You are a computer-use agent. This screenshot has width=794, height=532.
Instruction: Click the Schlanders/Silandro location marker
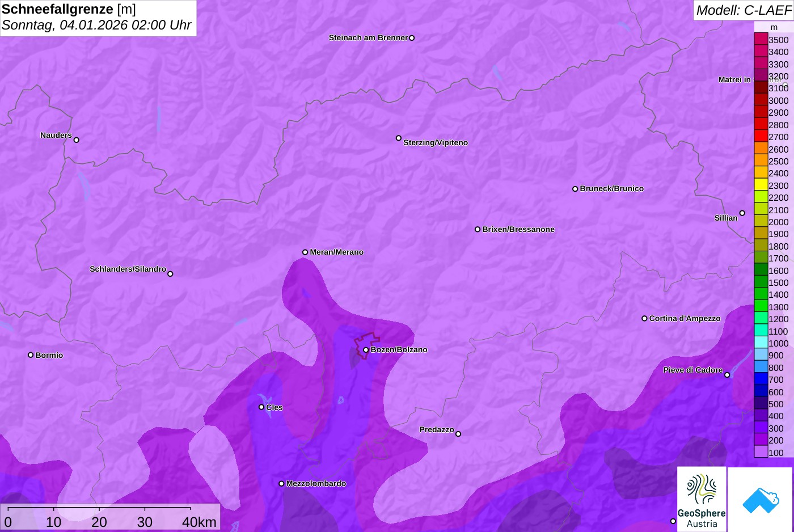pyautogui.click(x=170, y=274)
